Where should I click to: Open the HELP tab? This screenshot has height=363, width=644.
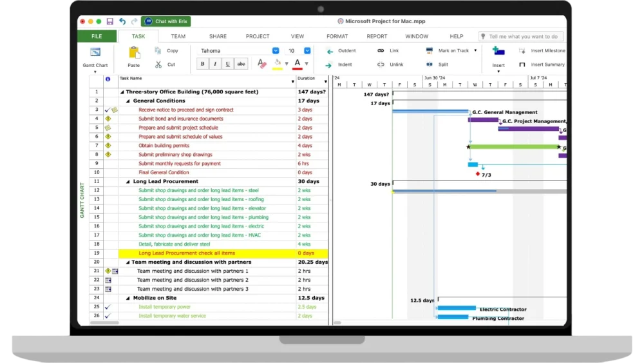pyautogui.click(x=457, y=36)
